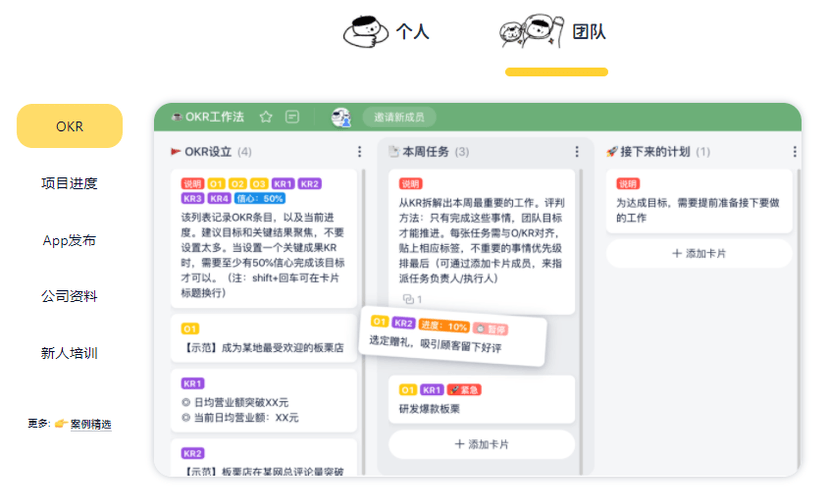Image resolution: width=828 pixels, height=503 pixels.
Task: Click the pointing hand icon before 案例精选
Action: [x=61, y=423]
